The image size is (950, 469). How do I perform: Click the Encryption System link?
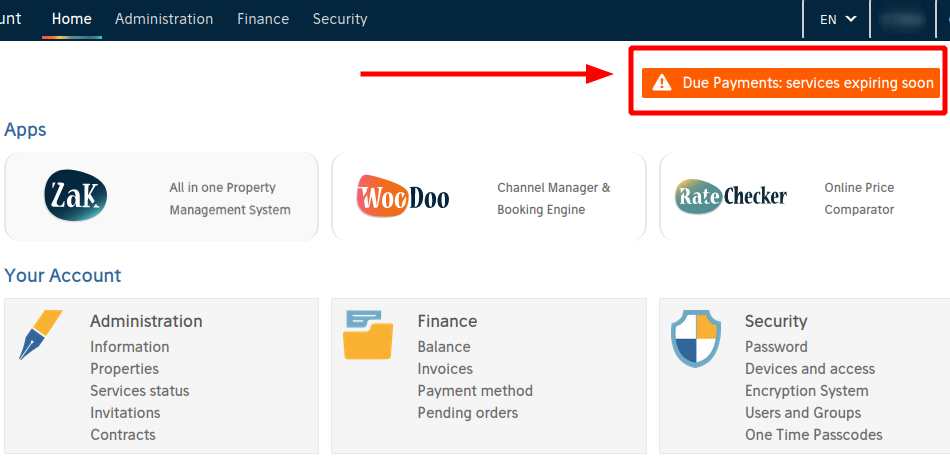[x=807, y=391]
